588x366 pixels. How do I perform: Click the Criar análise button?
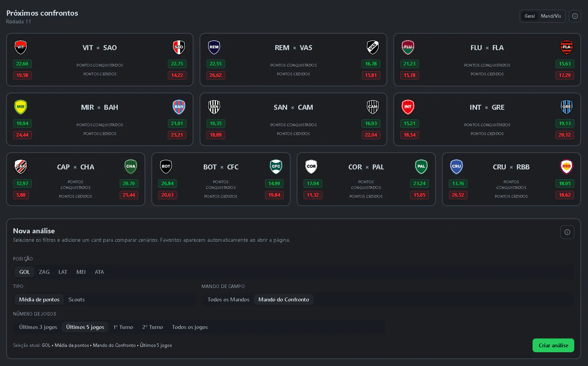[x=553, y=345]
